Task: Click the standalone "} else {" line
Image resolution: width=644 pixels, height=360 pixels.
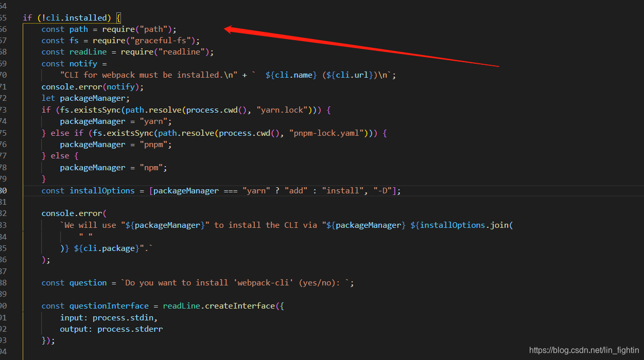Action: tap(60, 156)
